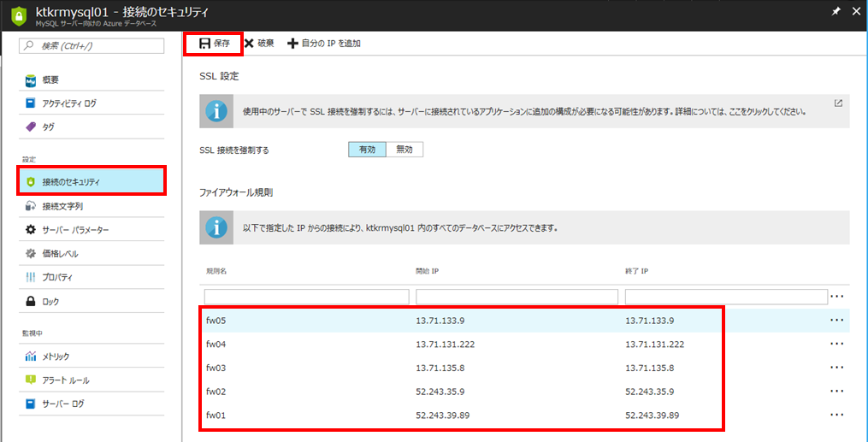This screenshot has height=442, width=868.
Task: Open the ellipsis menu for rule fw01
Action: pos(836,415)
